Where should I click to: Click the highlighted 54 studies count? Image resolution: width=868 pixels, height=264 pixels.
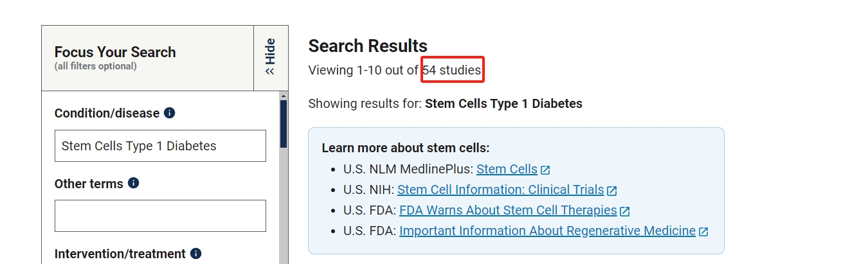click(452, 70)
